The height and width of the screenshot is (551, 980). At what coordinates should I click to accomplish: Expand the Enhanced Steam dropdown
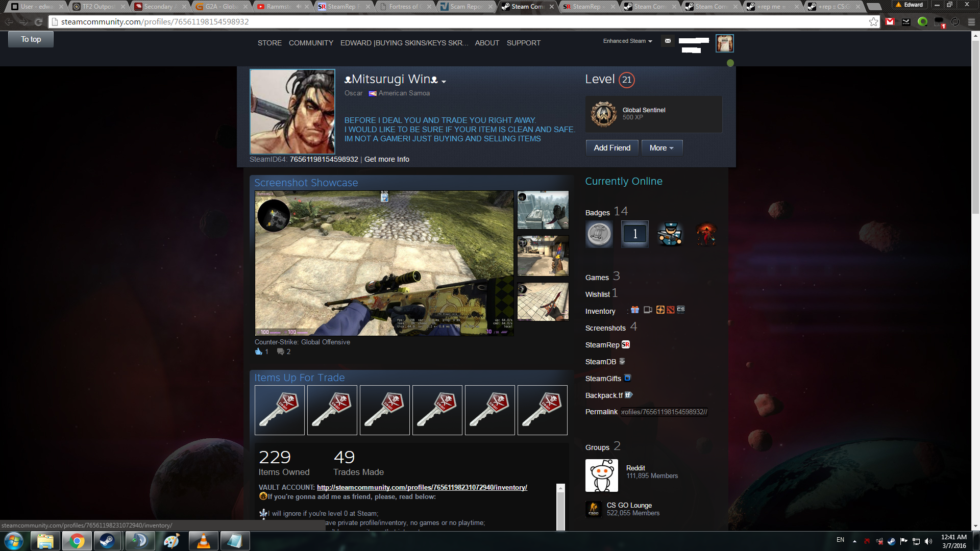(627, 41)
